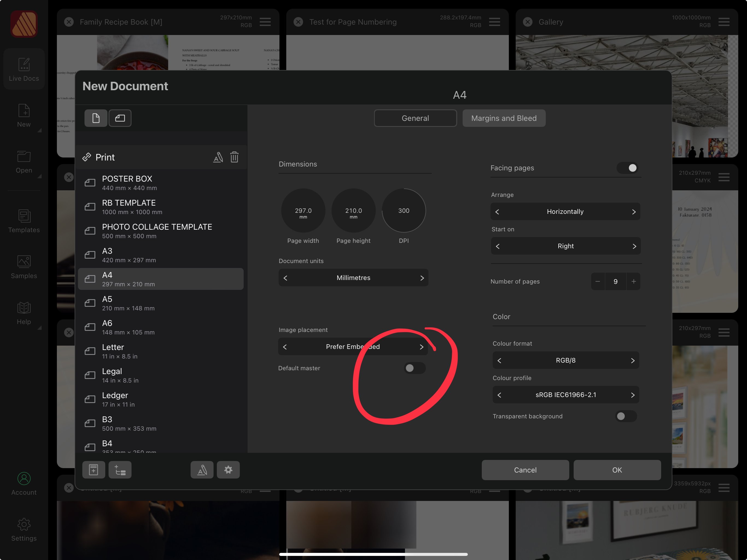
Task: Open Family Recipe Book hamburger menu
Action: (265, 22)
